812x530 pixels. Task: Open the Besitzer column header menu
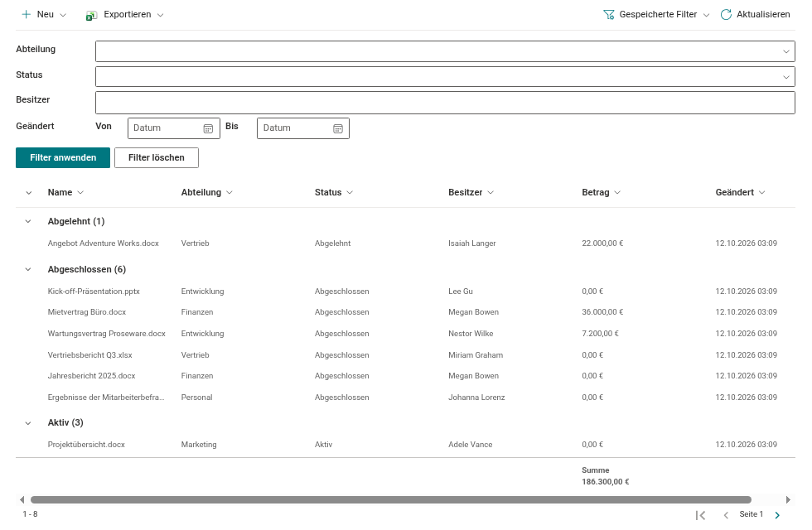coord(491,192)
